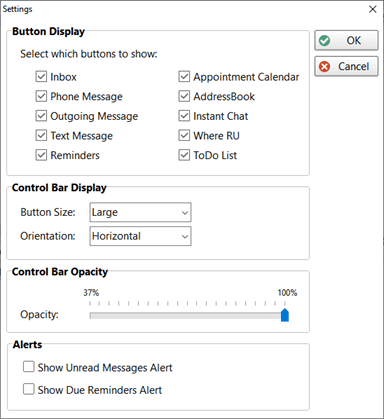
Task: Uncheck the AddressBook option
Action: pos(184,96)
